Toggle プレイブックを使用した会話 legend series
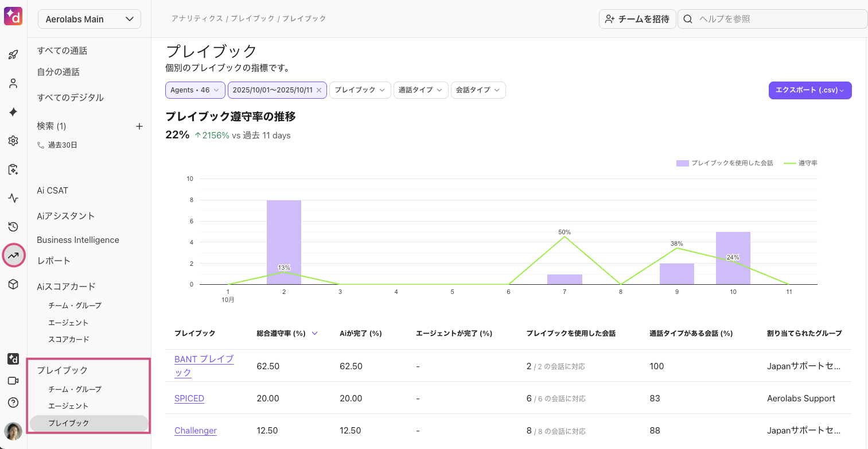Viewport: 868px width, 449px height. pyautogui.click(x=725, y=163)
